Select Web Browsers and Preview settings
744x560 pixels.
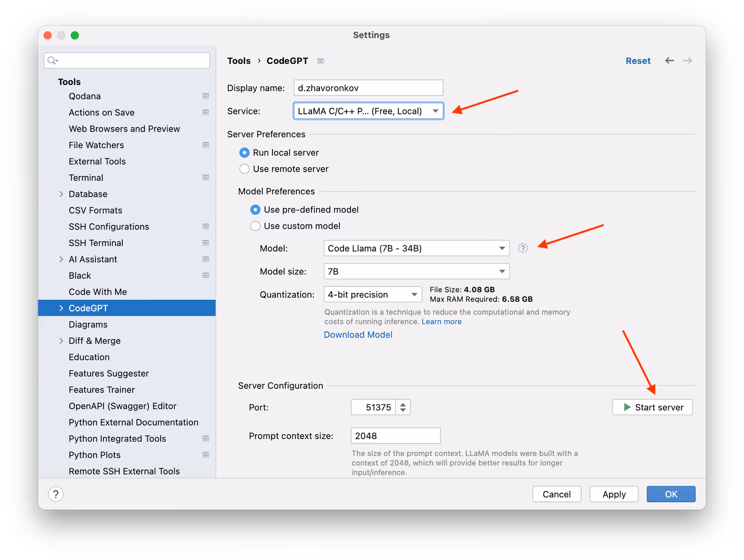[x=124, y=129]
